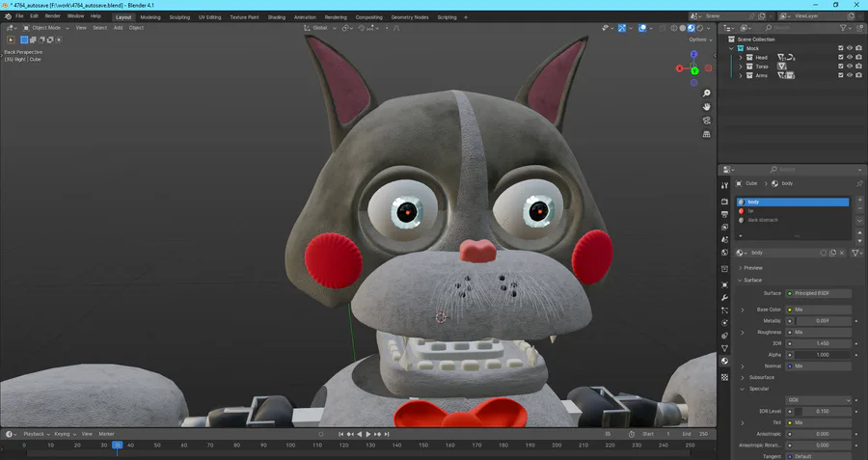Click the red X axis gizmo handle

tap(679, 68)
